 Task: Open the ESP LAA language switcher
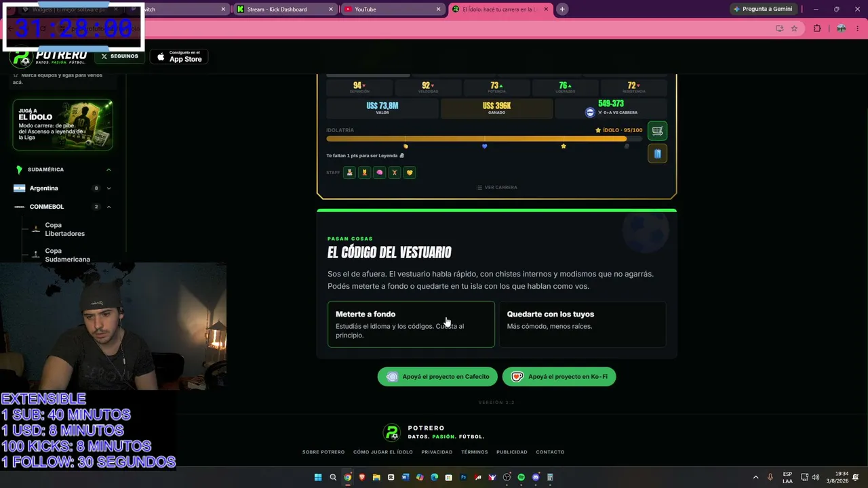point(787,477)
